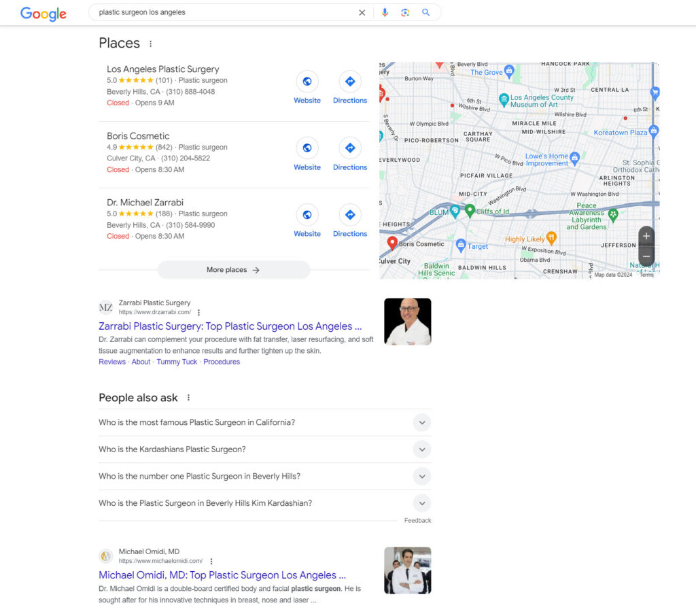The width and height of the screenshot is (696, 616).
Task: Click the Highly Likely restaurant map marker
Action: [x=551, y=237]
